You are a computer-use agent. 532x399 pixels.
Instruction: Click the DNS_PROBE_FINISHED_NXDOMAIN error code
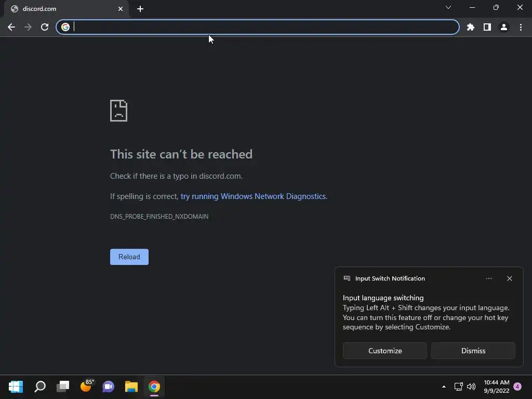click(x=159, y=217)
